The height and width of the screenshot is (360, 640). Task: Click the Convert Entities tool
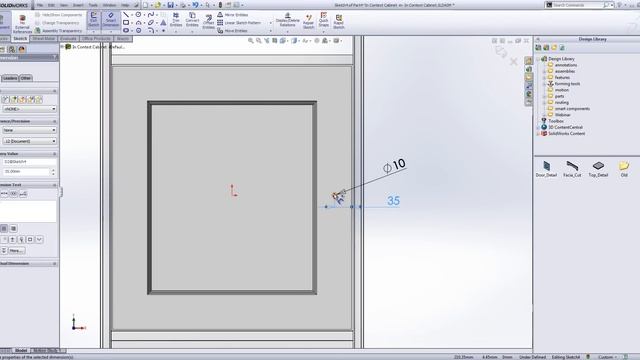pos(192,20)
